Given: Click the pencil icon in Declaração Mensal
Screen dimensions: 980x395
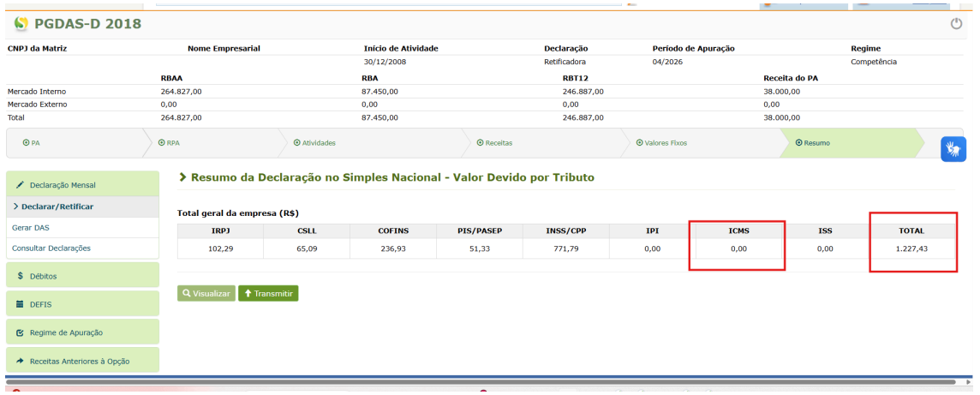Looking at the screenshot, I should [x=20, y=185].
